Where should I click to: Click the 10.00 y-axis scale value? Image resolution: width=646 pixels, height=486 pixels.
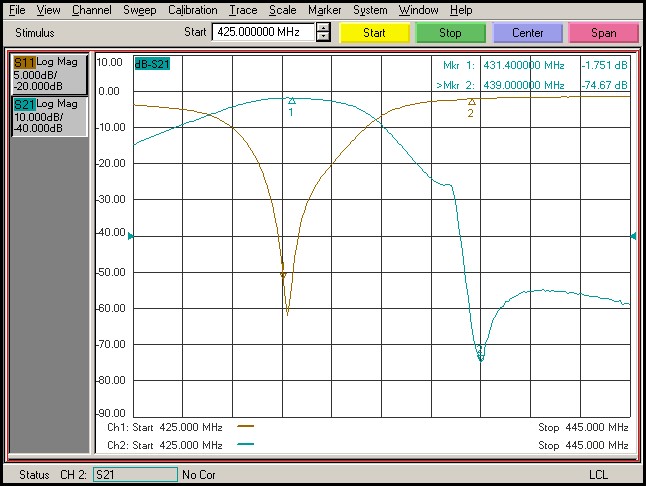[x=110, y=62]
